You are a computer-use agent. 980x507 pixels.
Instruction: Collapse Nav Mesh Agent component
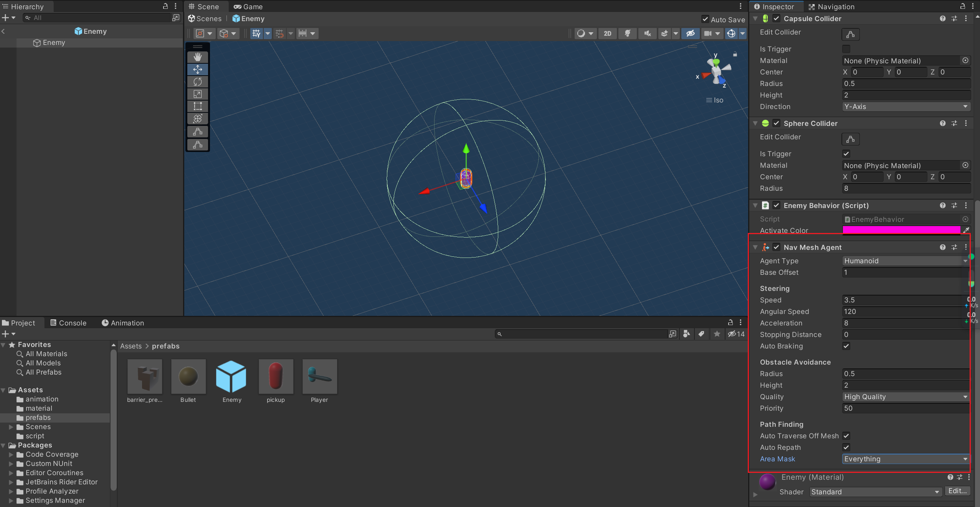click(755, 247)
